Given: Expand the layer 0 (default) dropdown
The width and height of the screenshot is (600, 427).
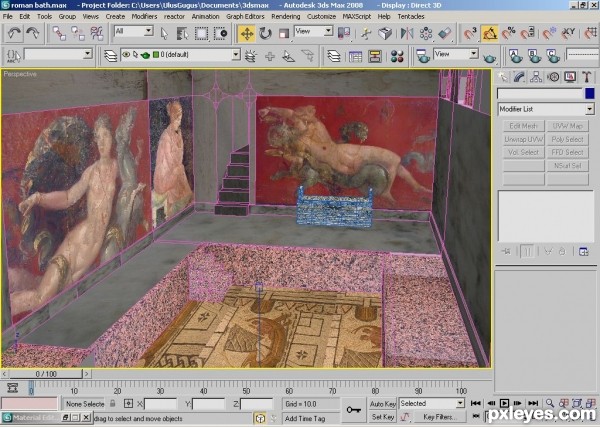Looking at the screenshot, I should pyautogui.click(x=236, y=55).
